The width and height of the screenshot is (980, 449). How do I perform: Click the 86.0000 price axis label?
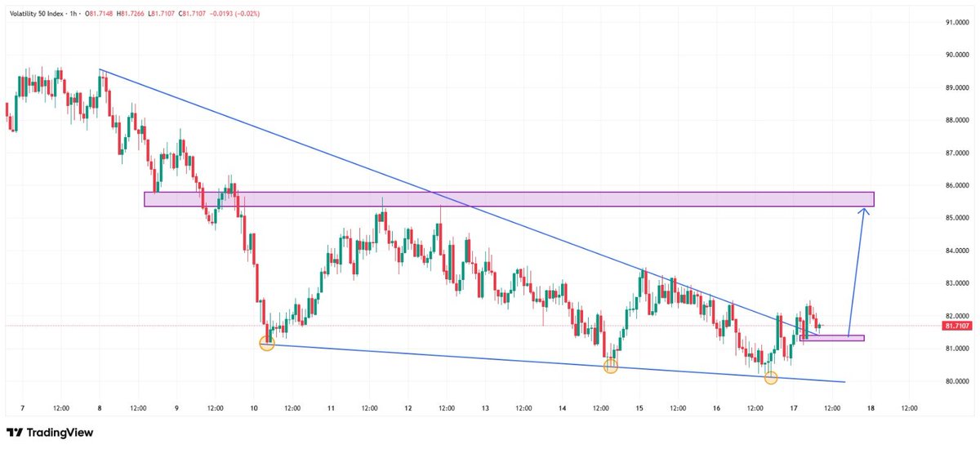(x=955, y=185)
